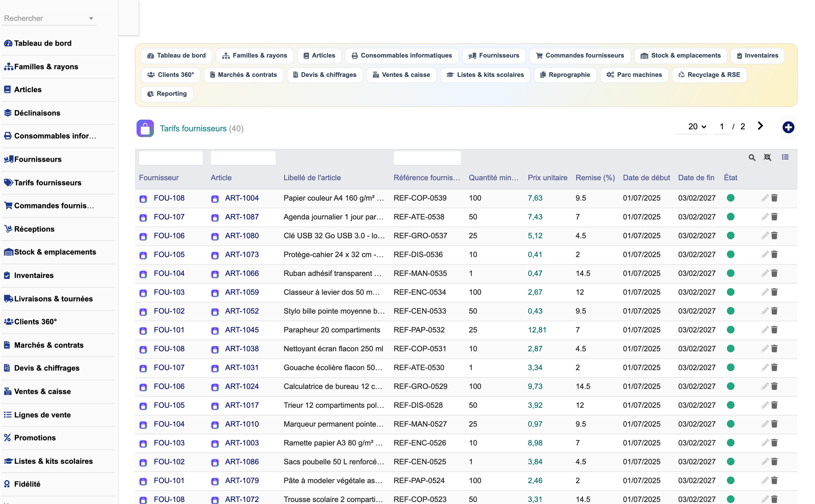Go to the next page arrow
Viewport: 815px width, 504px height.
[760, 126]
